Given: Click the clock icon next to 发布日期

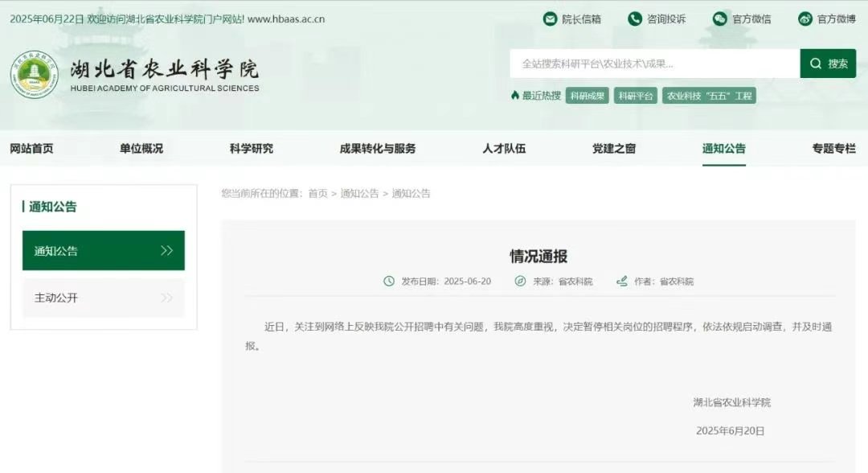Looking at the screenshot, I should click(389, 282).
